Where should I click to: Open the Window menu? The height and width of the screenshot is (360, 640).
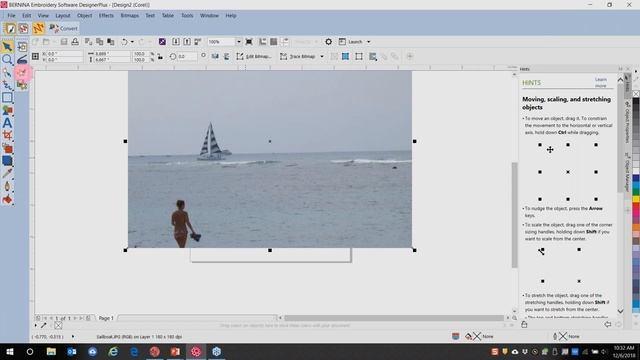pos(209,16)
